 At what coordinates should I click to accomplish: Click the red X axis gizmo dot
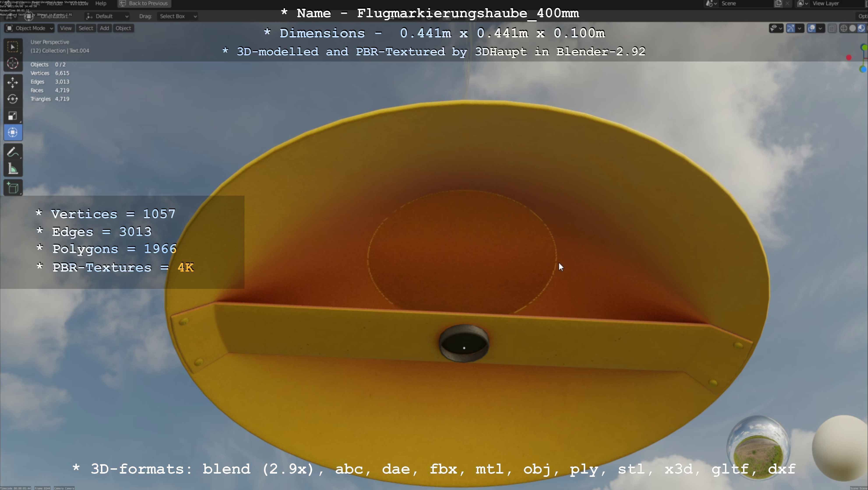tap(849, 58)
